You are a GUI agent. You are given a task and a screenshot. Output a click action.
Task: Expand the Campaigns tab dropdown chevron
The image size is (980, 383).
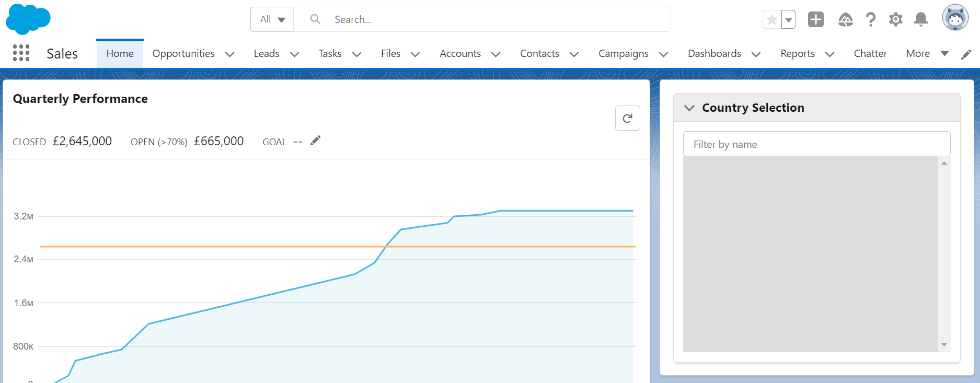click(x=663, y=54)
